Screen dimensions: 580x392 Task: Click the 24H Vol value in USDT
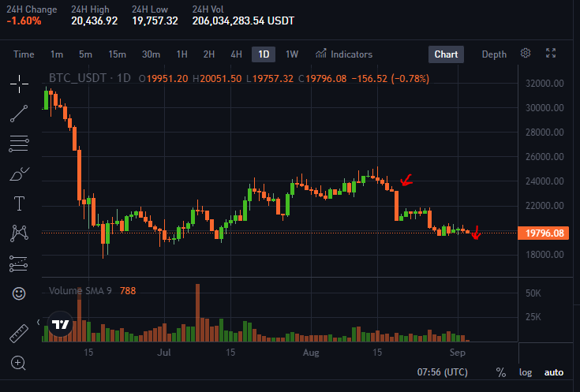pos(243,21)
